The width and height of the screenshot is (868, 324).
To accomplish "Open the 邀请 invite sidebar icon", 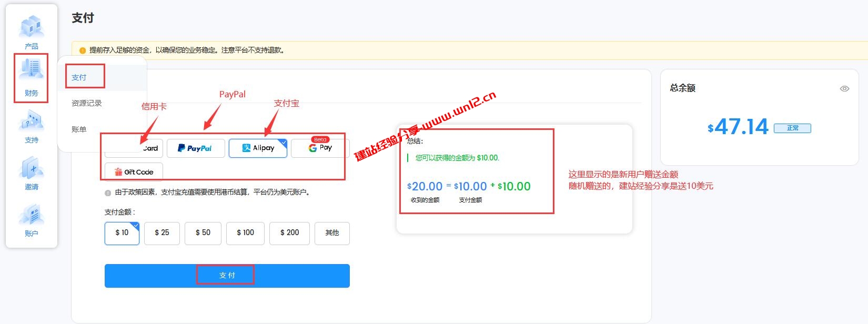I will click(x=32, y=173).
